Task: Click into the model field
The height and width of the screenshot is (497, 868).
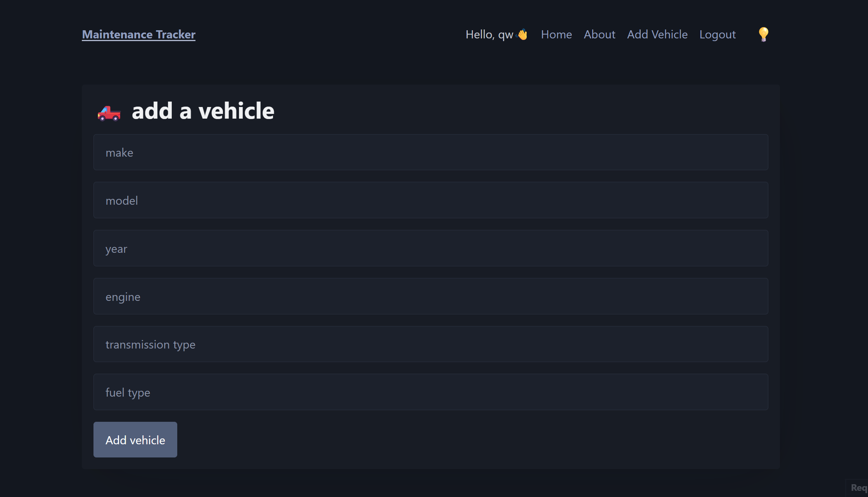Action: coord(431,200)
